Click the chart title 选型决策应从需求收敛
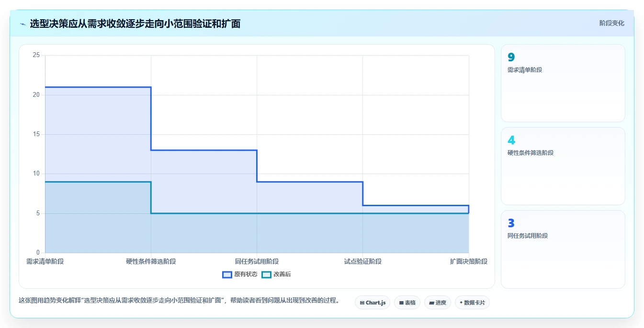Image resolution: width=644 pixels, height=328 pixels. coord(135,23)
